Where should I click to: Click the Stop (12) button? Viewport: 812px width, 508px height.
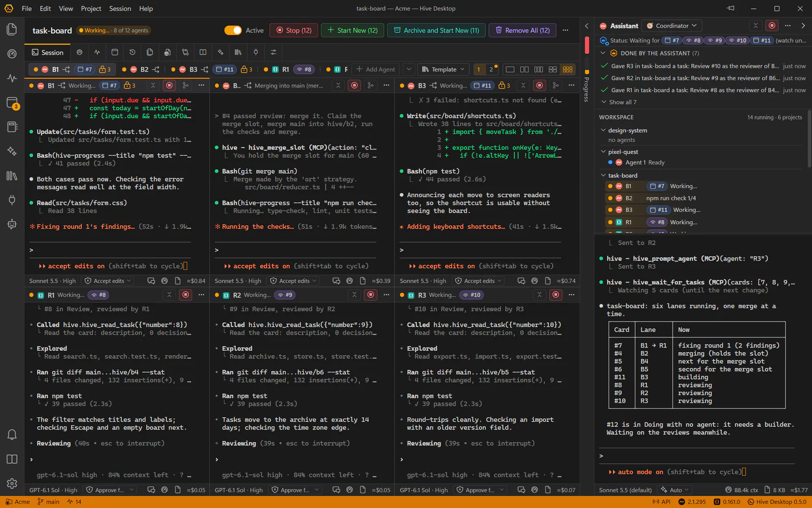[294, 30]
